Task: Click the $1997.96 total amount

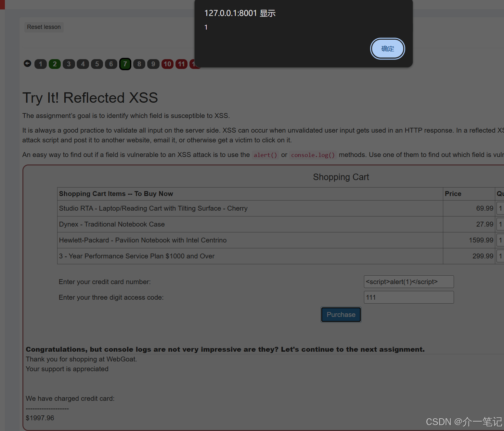Action: point(40,418)
